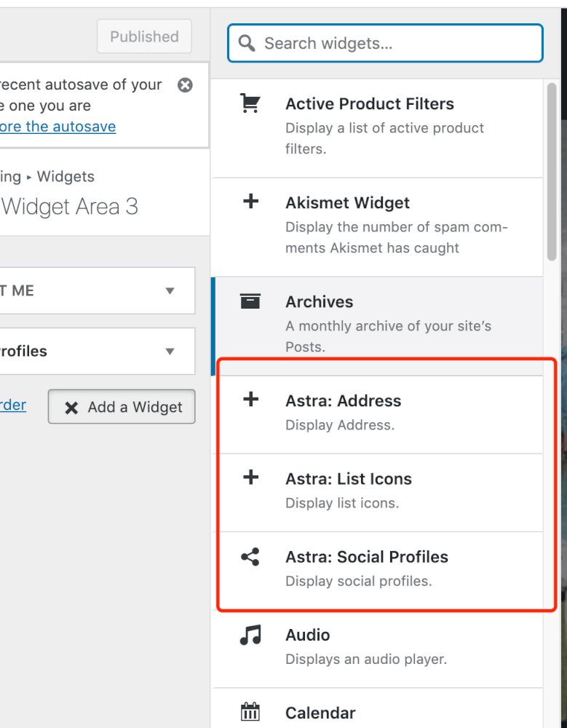Choose the Astra: Social Profiles widget title
The height and width of the screenshot is (728, 567).
coord(366,557)
